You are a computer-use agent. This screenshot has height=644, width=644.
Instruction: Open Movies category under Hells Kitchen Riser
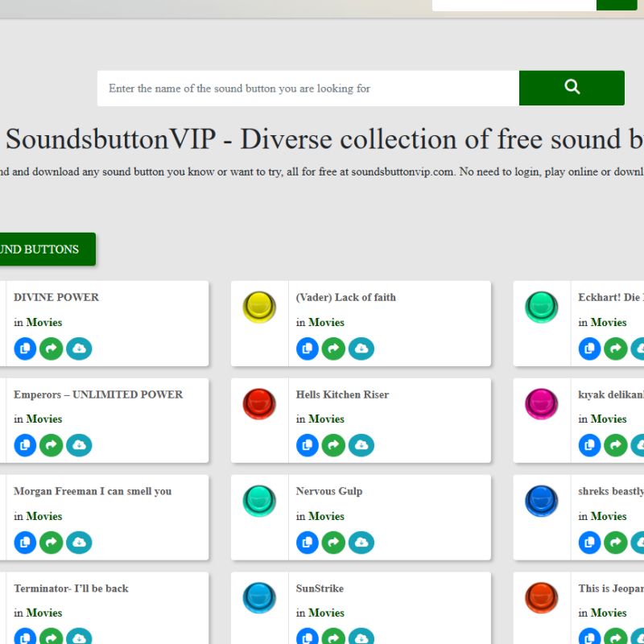[x=326, y=419]
